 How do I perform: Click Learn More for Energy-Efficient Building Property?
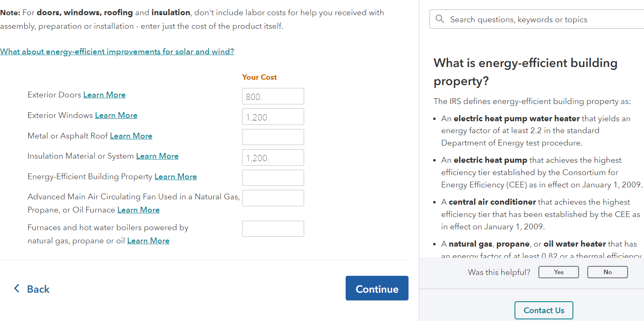pos(175,176)
